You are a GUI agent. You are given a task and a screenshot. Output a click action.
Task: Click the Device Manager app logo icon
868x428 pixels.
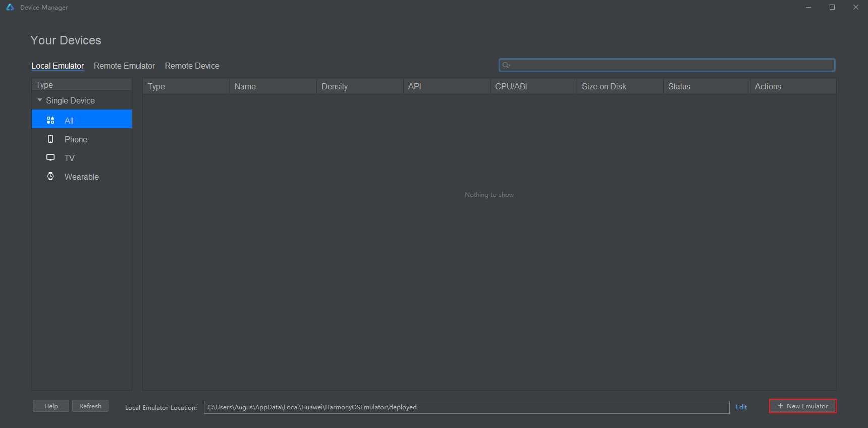click(10, 7)
